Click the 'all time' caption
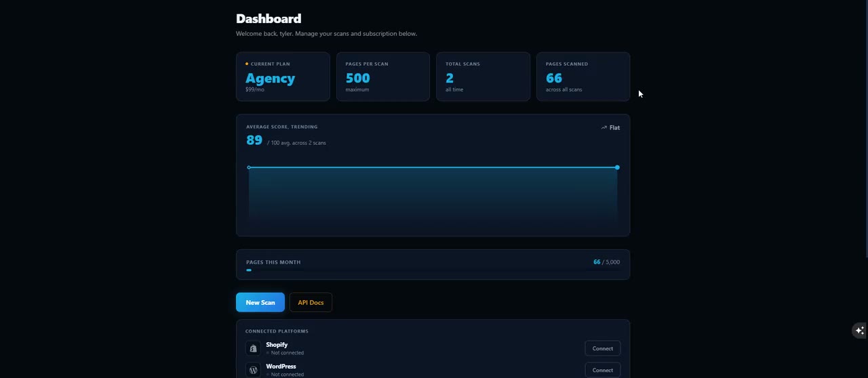The height and width of the screenshot is (378, 868). (x=454, y=89)
